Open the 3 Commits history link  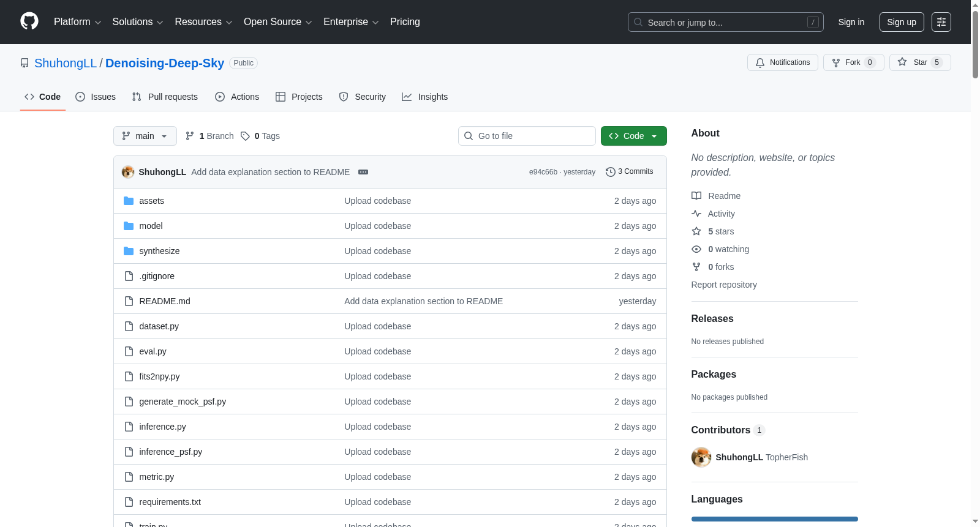(629, 171)
